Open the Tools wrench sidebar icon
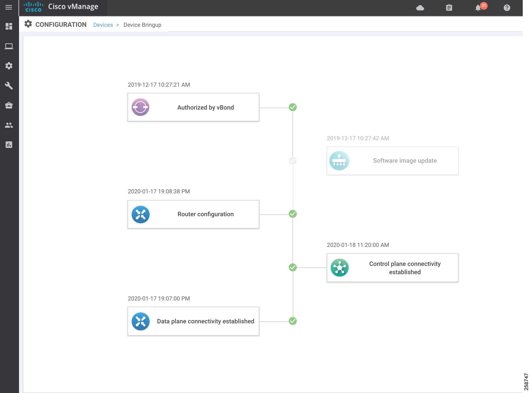532x393 pixels. coord(9,85)
